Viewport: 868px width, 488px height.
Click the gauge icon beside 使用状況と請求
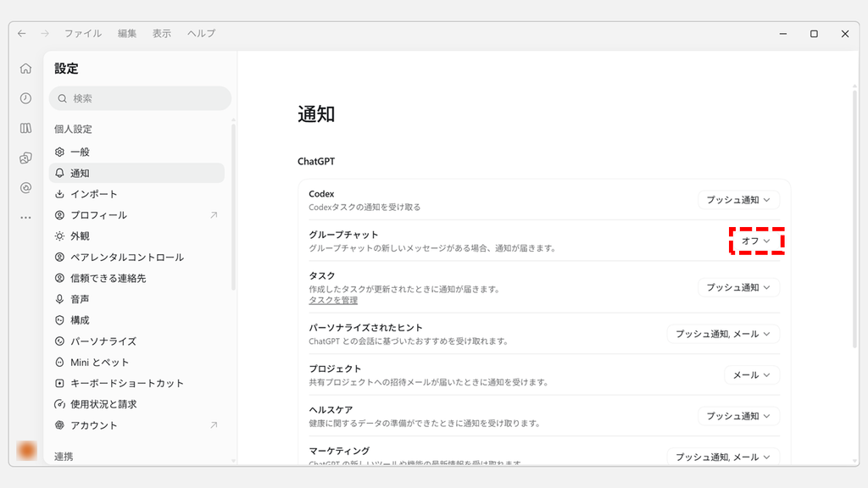click(x=60, y=404)
